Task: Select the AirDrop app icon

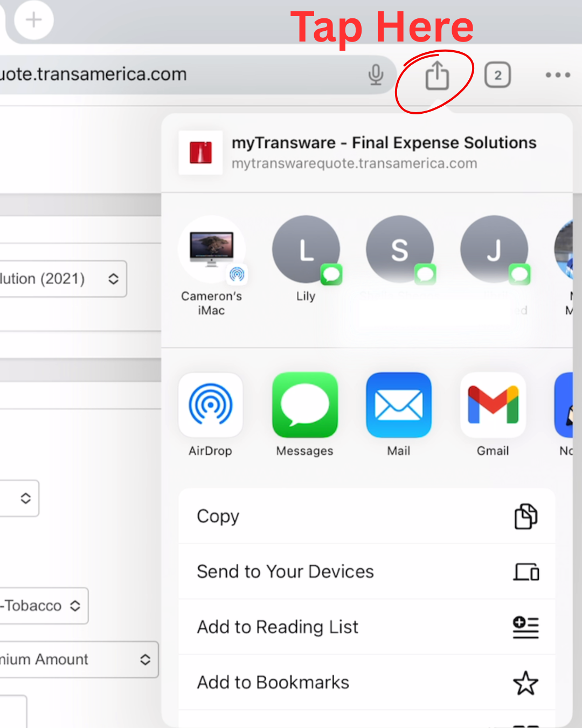Action: click(x=211, y=405)
